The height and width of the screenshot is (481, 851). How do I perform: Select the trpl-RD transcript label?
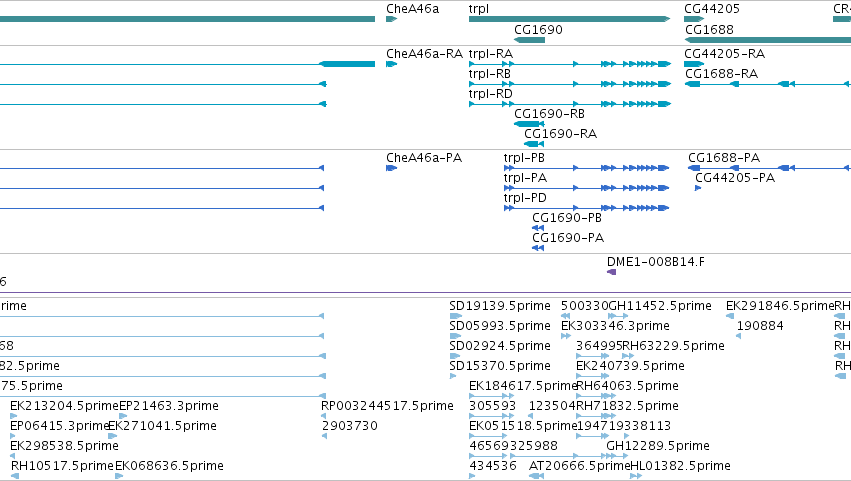coord(491,94)
